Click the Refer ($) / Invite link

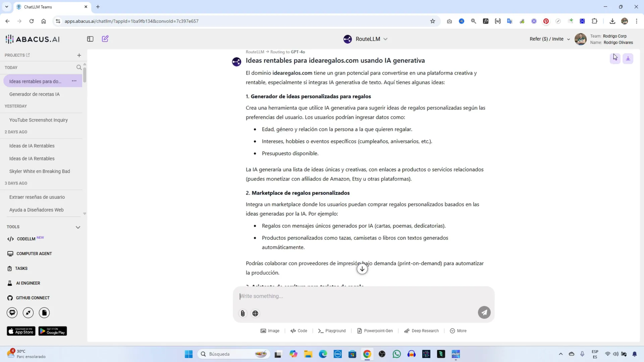pos(547,39)
